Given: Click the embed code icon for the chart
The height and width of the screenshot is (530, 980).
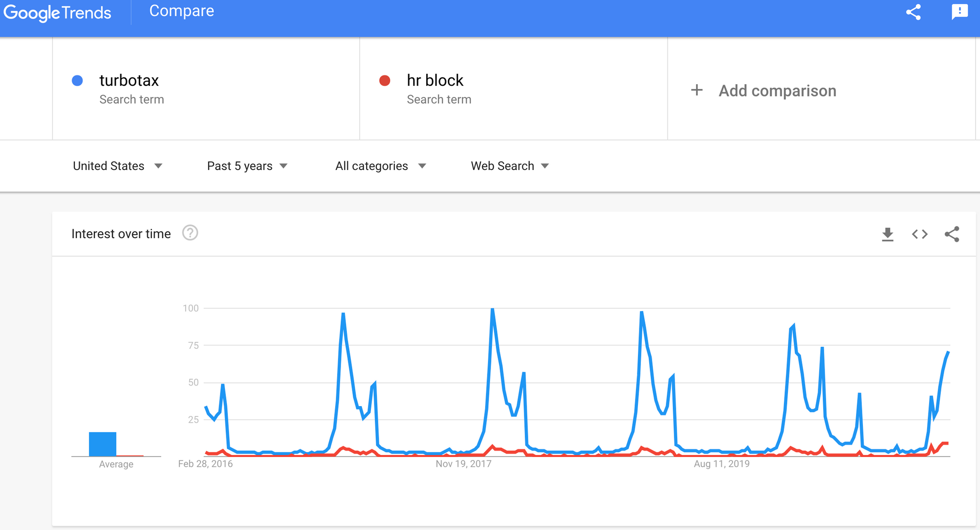Looking at the screenshot, I should pos(920,234).
